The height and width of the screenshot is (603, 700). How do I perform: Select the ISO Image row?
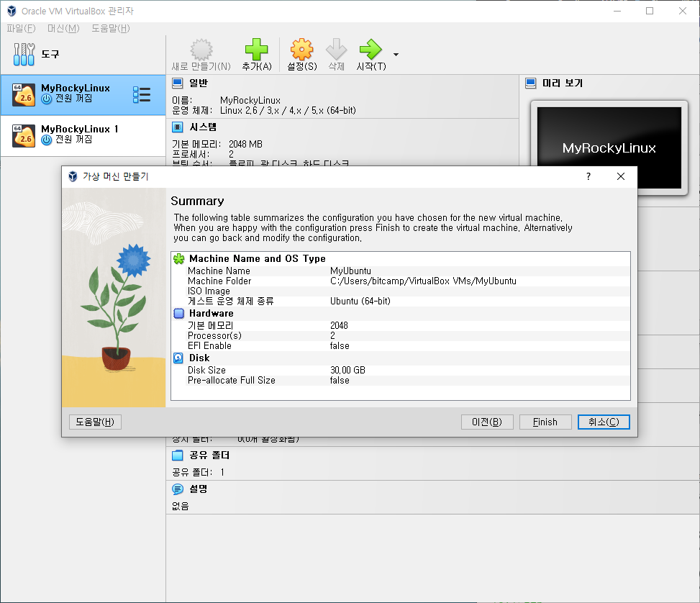401,291
